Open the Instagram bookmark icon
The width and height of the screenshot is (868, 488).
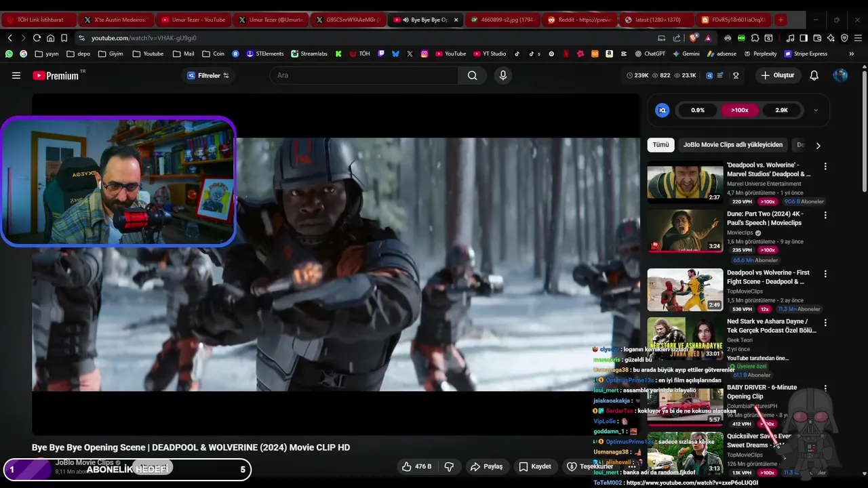pos(425,54)
